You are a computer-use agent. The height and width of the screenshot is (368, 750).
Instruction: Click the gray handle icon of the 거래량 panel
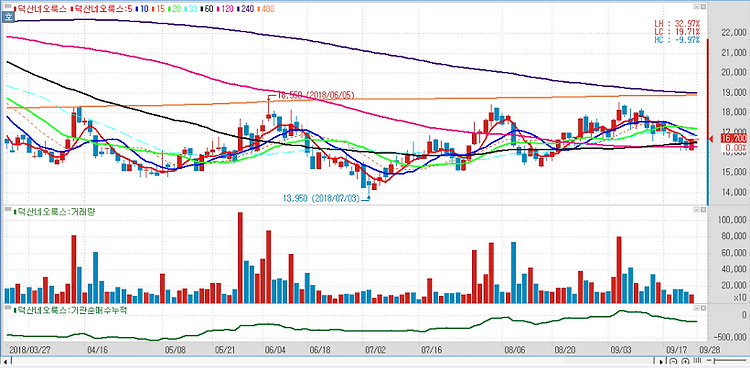8,209
